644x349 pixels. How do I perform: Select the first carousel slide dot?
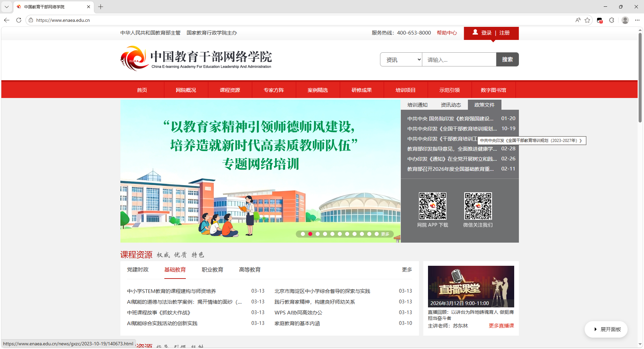tap(303, 234)
